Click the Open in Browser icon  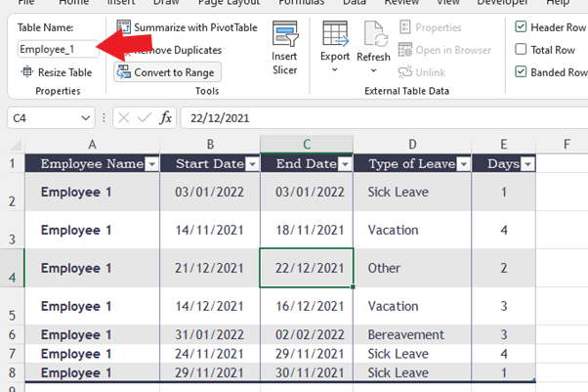405,50
